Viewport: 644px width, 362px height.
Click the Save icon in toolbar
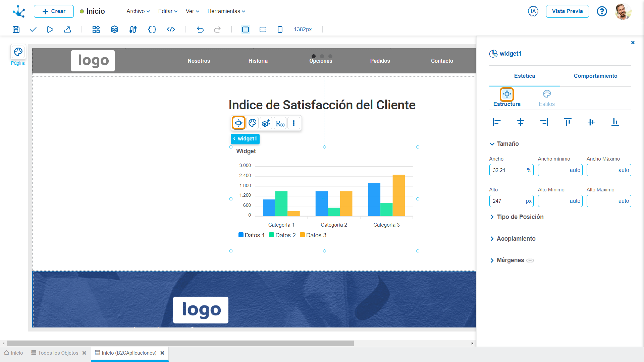point(16,29)
